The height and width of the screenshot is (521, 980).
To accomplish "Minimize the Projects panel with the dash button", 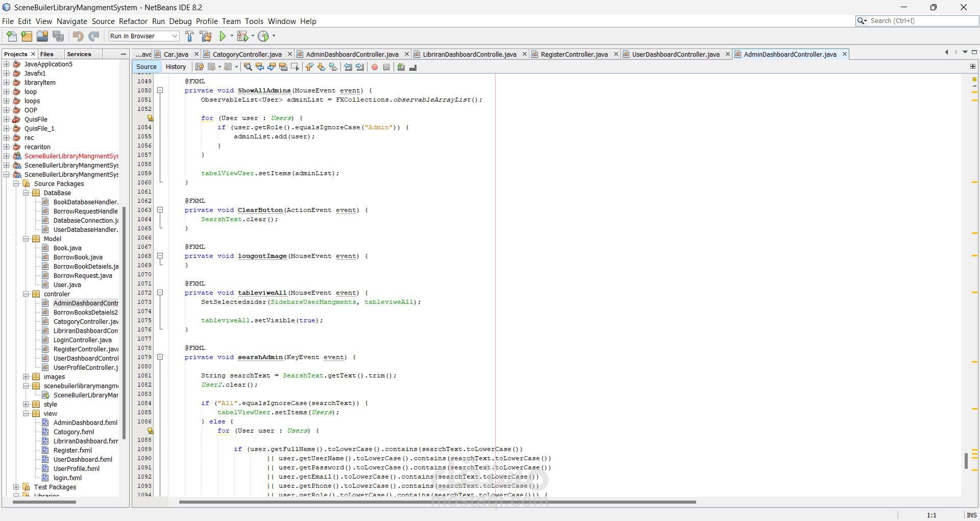I will [x=124, y=54].
